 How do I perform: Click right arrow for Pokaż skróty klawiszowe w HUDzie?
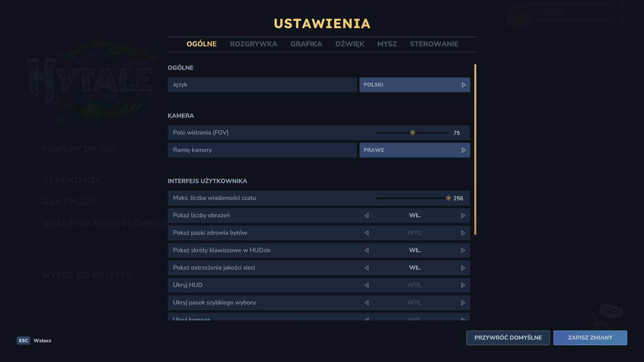(463, 250)
